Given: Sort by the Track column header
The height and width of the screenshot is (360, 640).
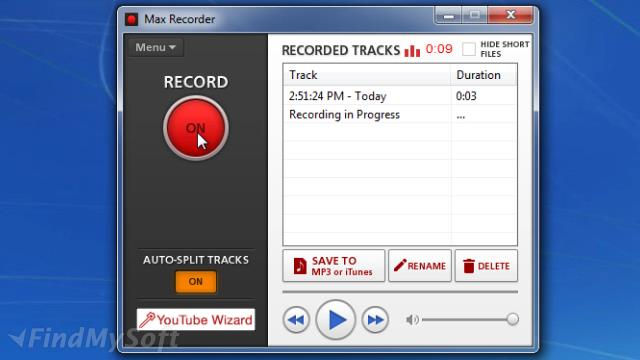Looking at the screenshot, I should 367,75.
